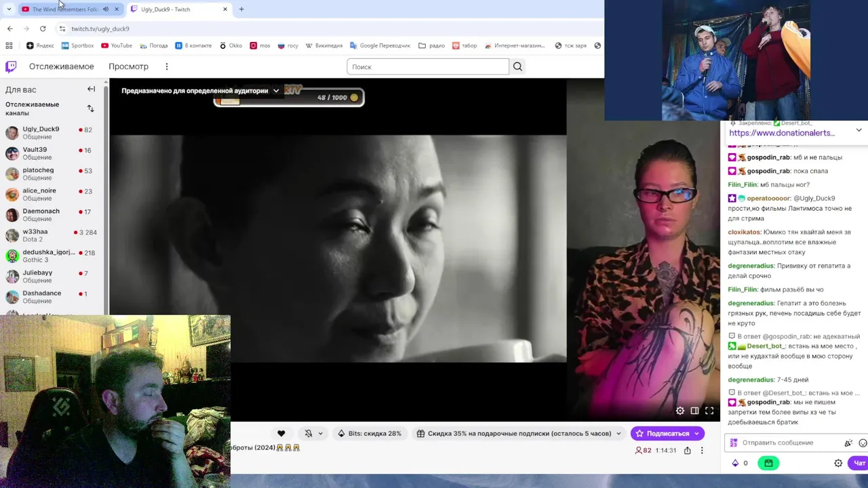The height and width of the screenshot is (488, 868).
Task: Open site information icon in address bar
Action: (x=62, y=28)
